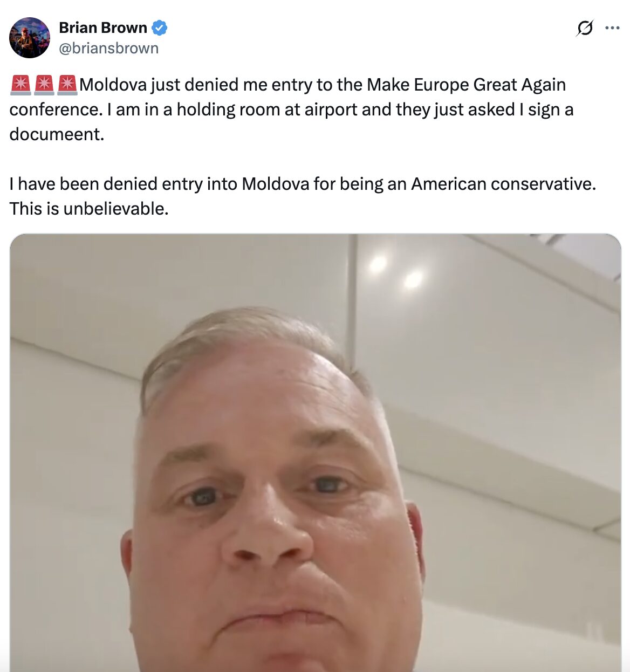Click the ceiling lights in the video

point(395,272)
